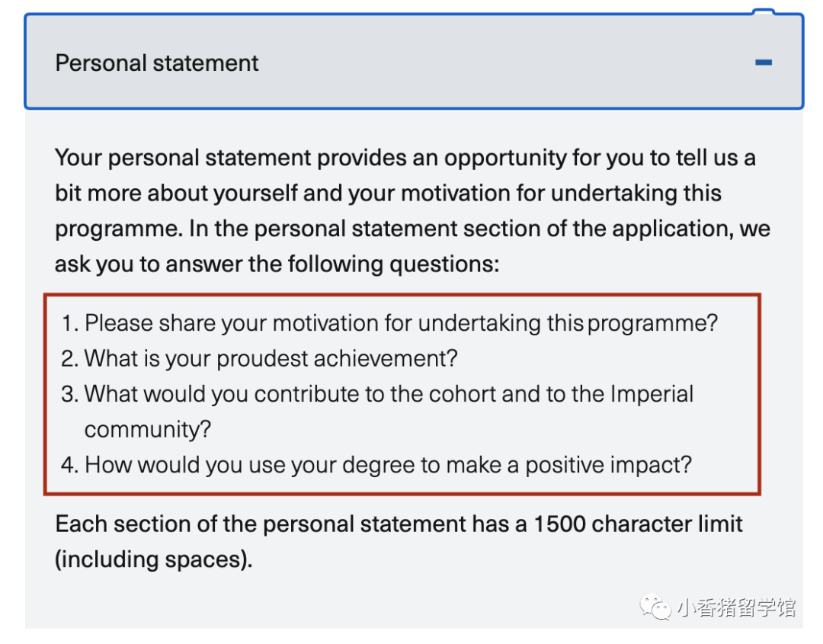Click the question about making a positive impact
823x644 pixels.
[373, 464]
